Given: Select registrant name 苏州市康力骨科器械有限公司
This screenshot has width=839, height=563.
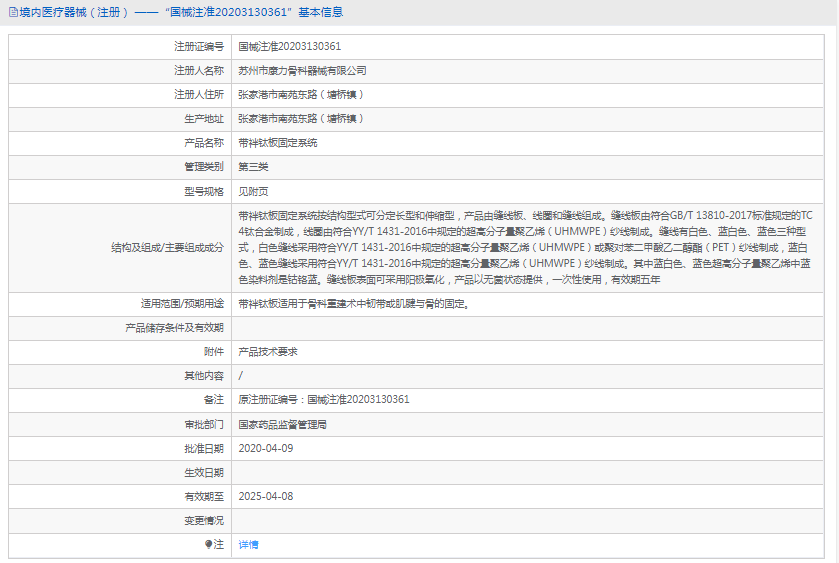Looking at the screenshot, I should point(302,71).
